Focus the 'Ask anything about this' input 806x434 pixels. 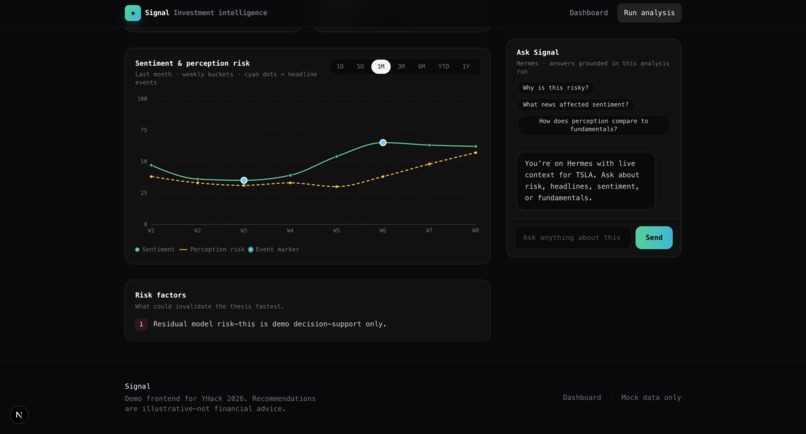pos(573,238)
